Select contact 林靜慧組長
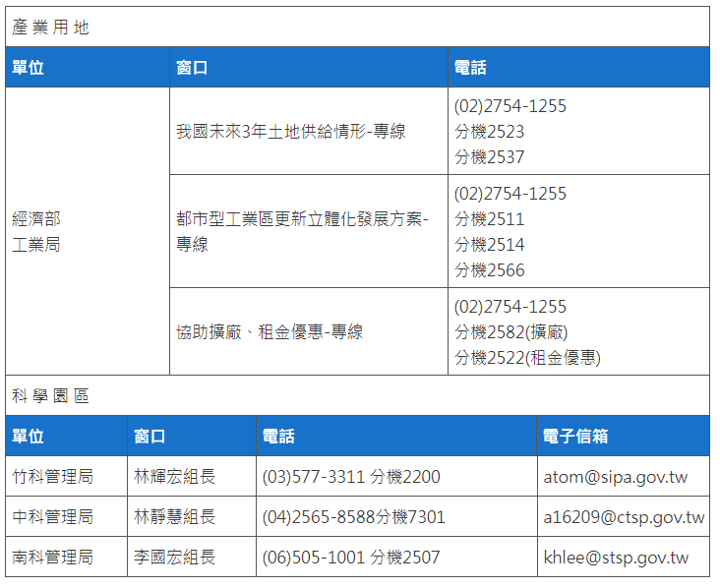This screenshot has height=588, width=720. click(174, 517)
